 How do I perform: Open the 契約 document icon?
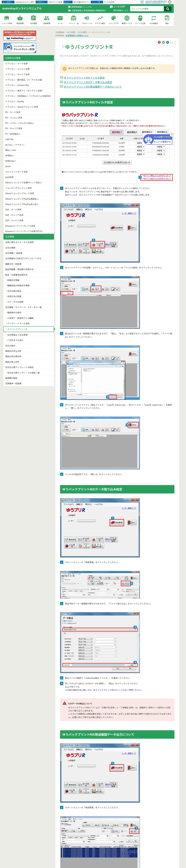167,20
